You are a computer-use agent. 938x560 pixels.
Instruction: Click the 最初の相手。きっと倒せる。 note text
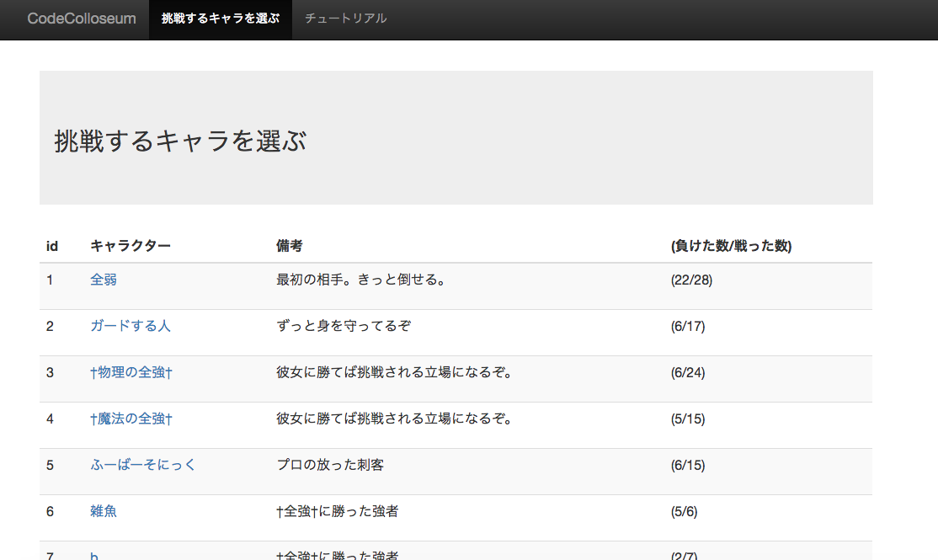click(x=360, y=280)
